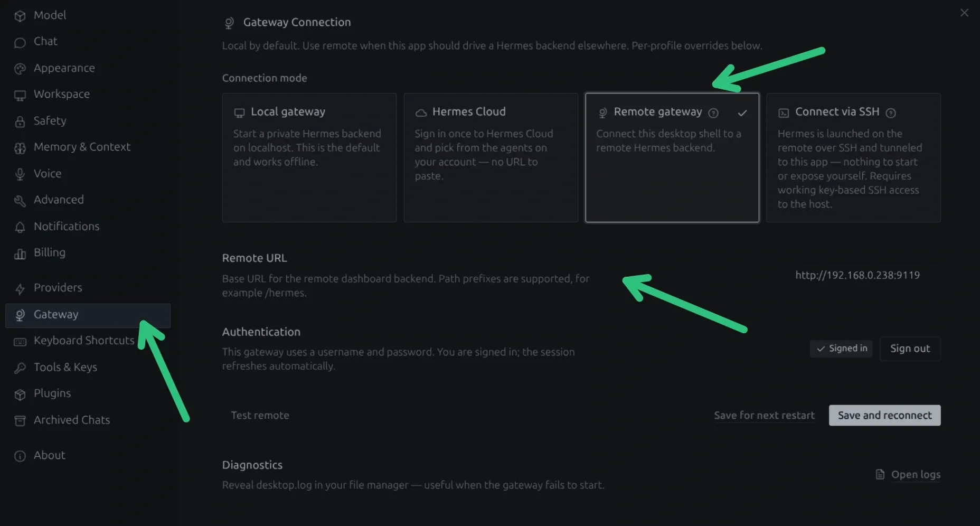Choose Hermes Cloud connection mode
The image size is (980, 526).
pyautogui.click(x=491, y=157)
